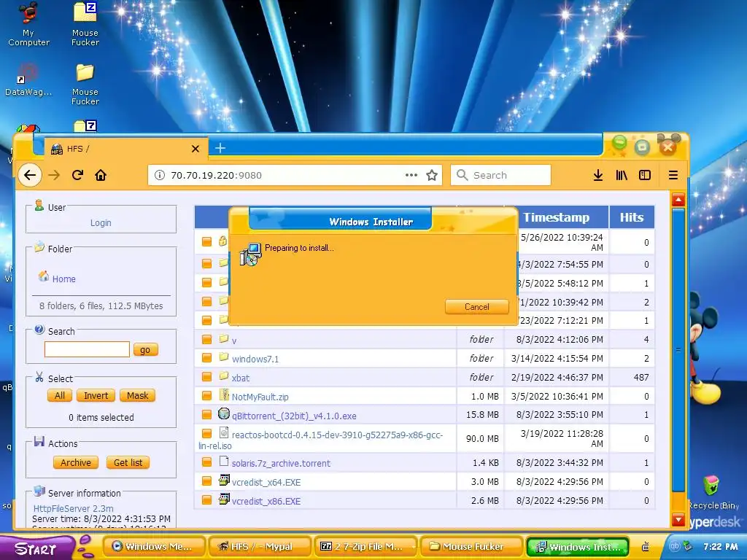Cancel the Windows Installer dialog
Screen dimensions: 747x560
click(x=477, y=307)
